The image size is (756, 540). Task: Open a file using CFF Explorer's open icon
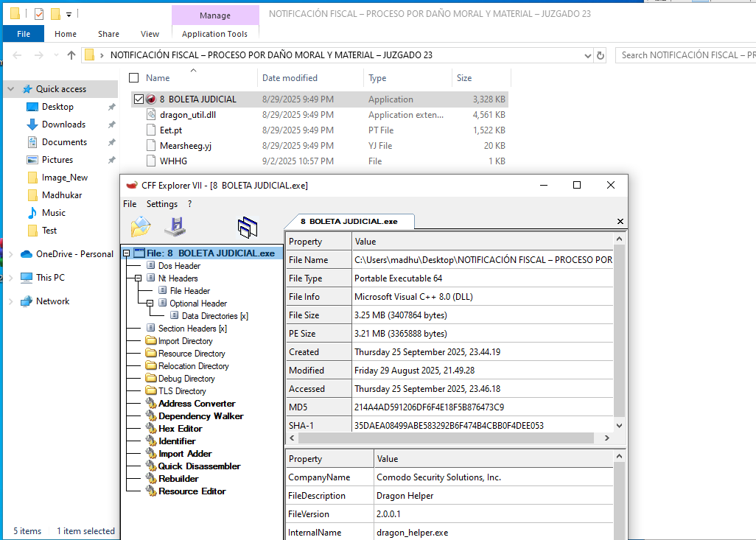pyautogui.click(x=140, y=227)
